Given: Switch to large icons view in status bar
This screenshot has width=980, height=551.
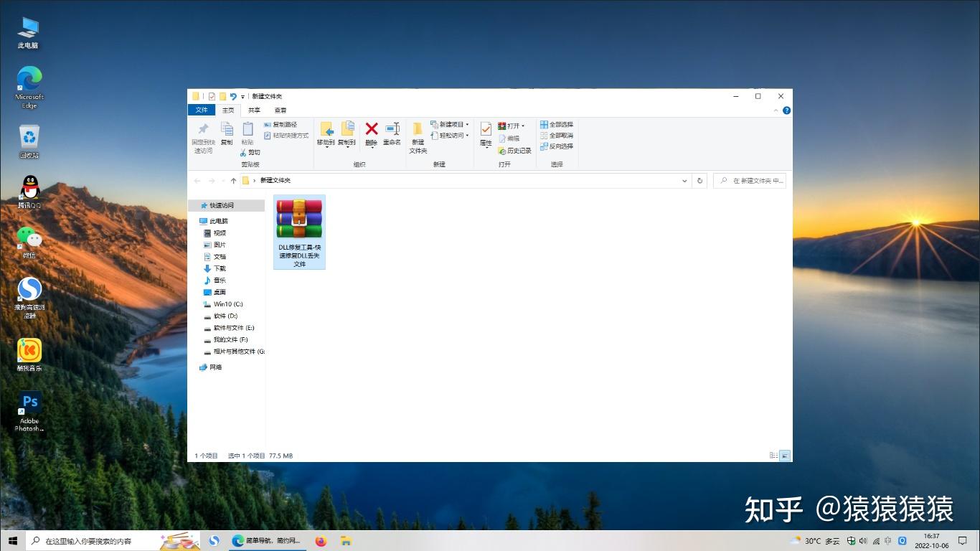Looking at the screenshot, I should coord(785,456).
